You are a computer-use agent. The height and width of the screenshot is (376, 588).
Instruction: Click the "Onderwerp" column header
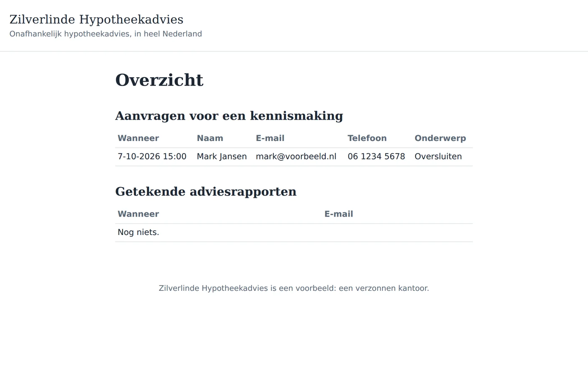point(440,138)
